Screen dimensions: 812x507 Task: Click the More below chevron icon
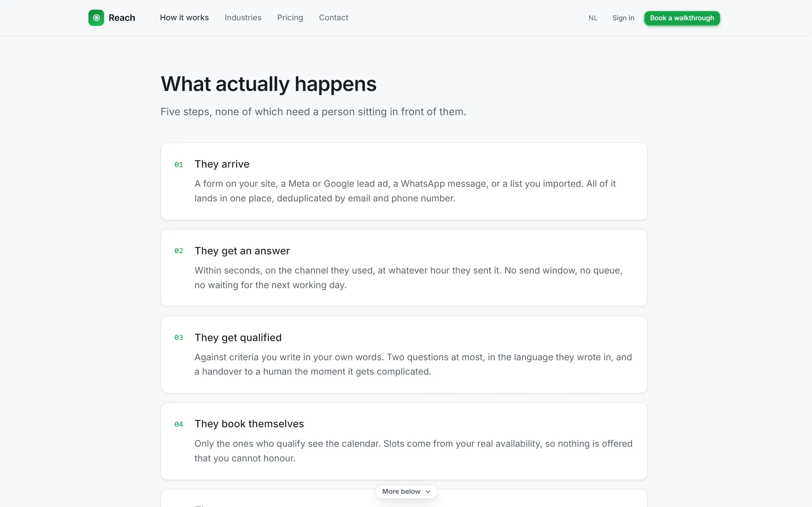pyautogui.click(x=428, y=492)
